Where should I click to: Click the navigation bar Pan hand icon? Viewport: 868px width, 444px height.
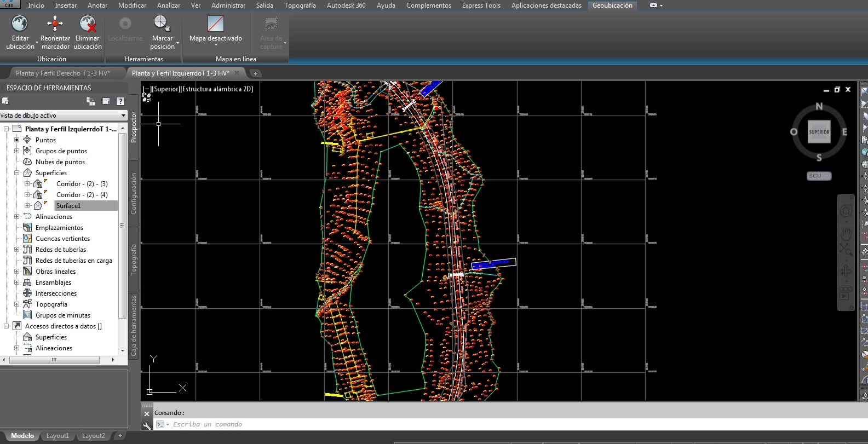click(846, 235)
